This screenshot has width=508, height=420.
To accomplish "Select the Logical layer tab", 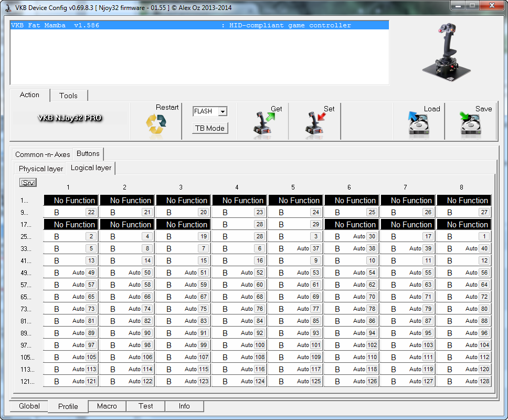I will 91,168.
